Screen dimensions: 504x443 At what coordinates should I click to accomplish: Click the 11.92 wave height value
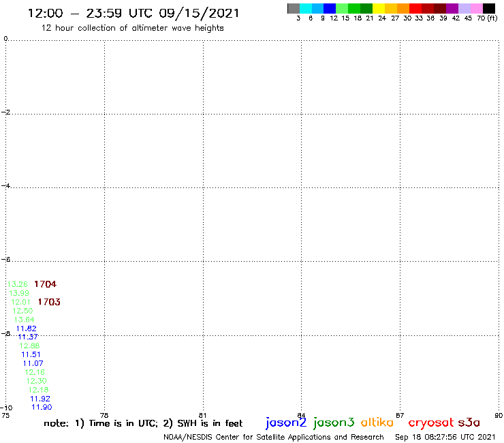pyautogui.click(x=40, y=399)
